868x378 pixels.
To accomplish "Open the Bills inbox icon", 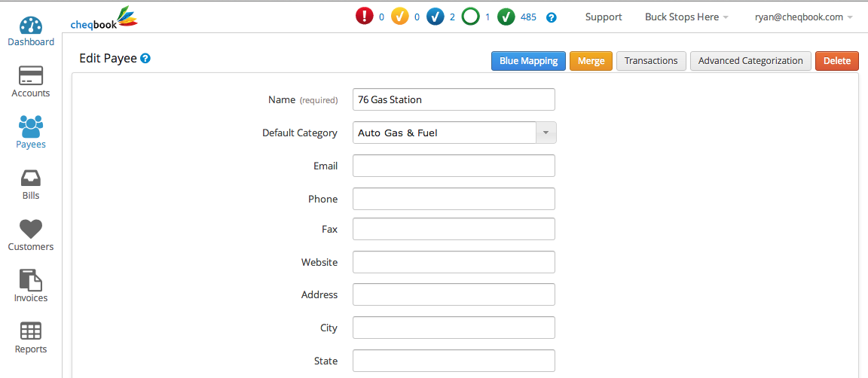I will click(31, 178).
